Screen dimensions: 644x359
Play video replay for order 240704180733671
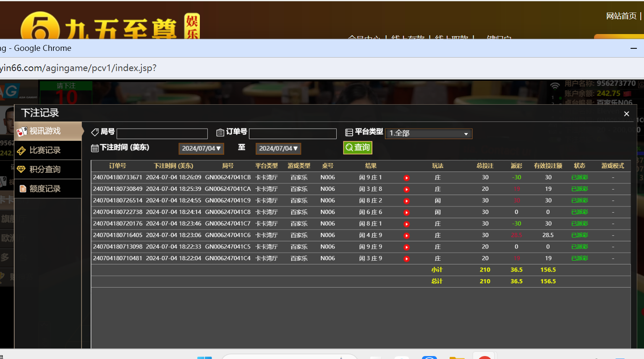click(x=406, y=178)
